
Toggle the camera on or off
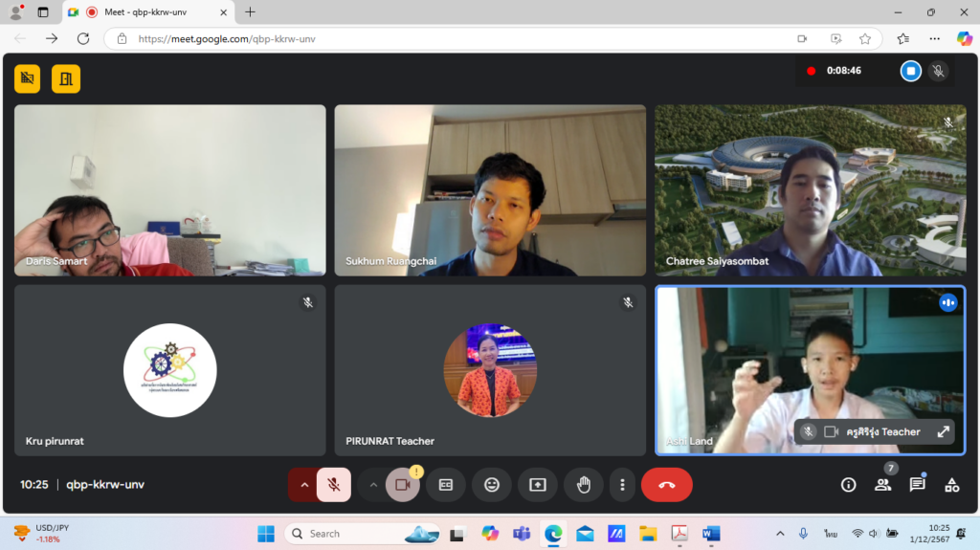(402, 484)
